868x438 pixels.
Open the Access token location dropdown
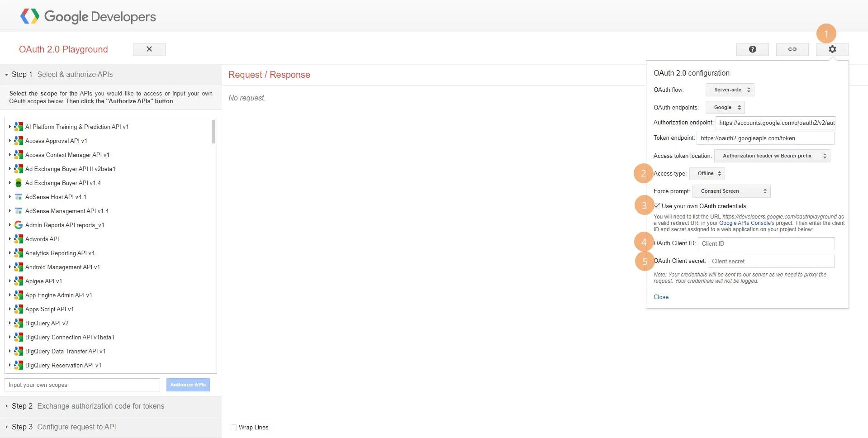(x=772, y=156)
